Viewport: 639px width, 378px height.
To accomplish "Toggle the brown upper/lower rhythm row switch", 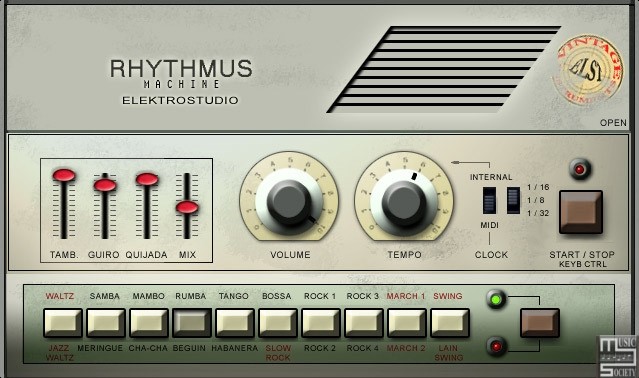I will 540,323.
